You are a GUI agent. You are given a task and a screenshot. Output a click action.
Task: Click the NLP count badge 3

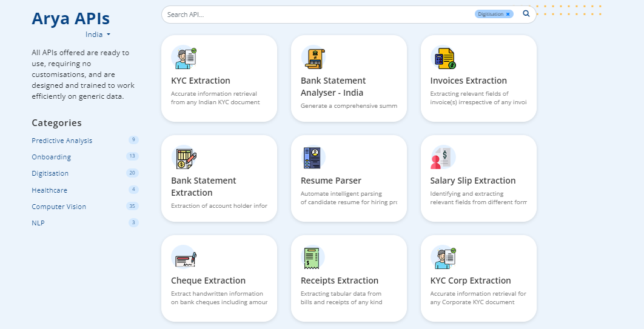(133, 223)
